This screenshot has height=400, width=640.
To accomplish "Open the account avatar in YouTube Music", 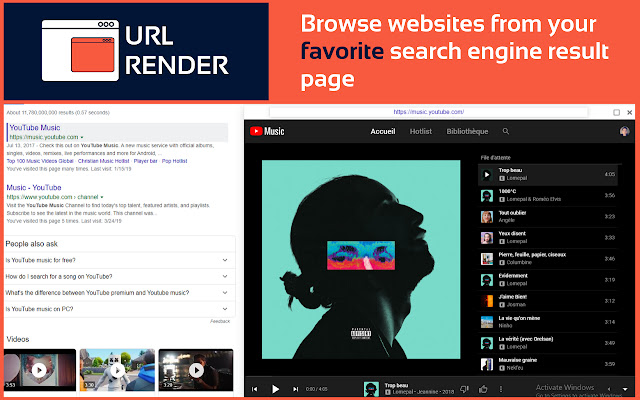I will [624, 131].
